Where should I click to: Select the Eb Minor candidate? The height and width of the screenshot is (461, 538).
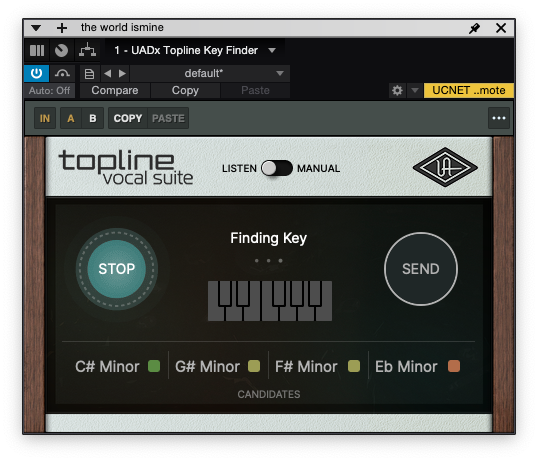coord(406,367)
